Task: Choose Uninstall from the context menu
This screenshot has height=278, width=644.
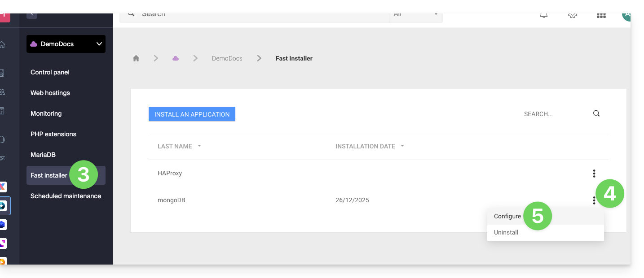Action: pos(506,232)
